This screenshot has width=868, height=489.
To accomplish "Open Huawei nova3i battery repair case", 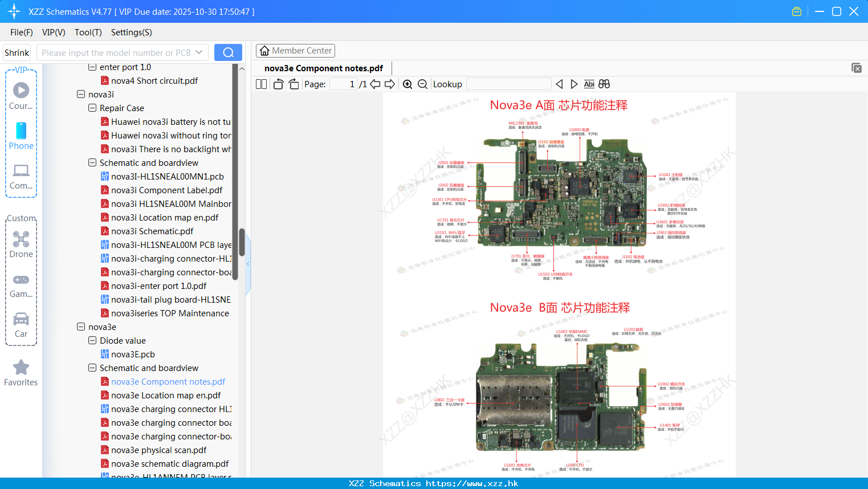I will [166, 121].
